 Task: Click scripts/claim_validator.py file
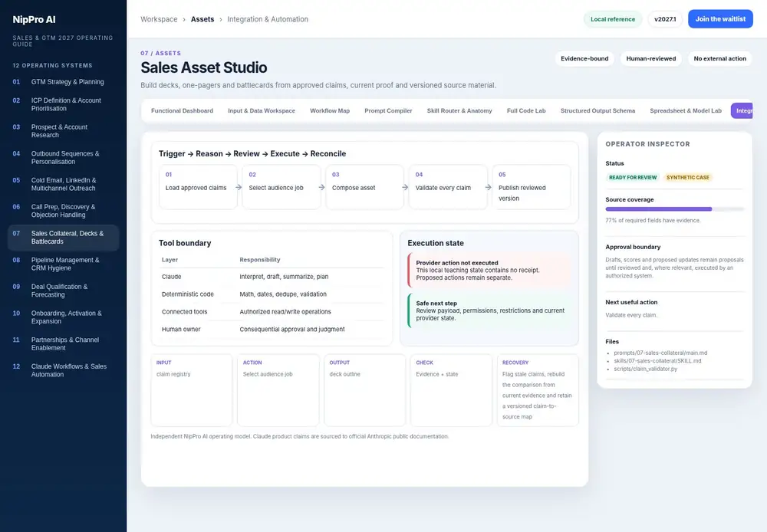645,369
